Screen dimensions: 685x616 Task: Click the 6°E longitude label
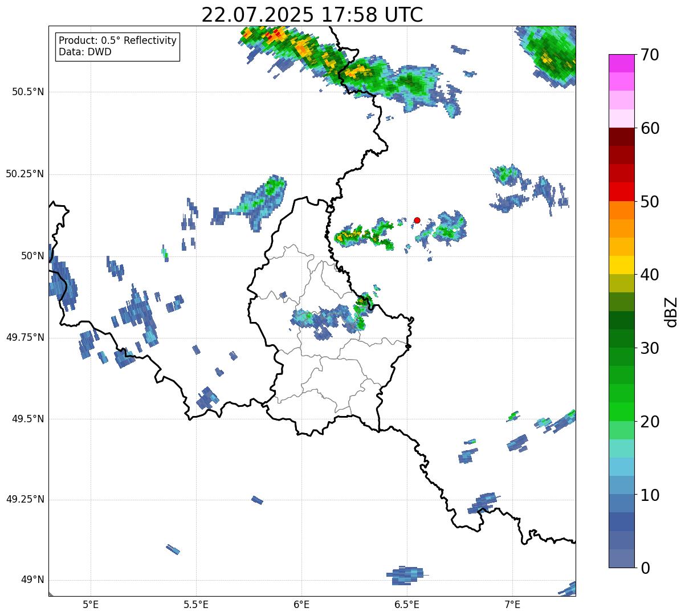(301, 604)
